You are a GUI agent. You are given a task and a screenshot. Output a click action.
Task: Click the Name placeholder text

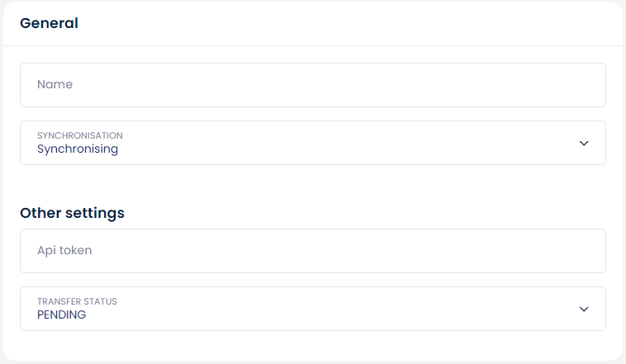point(55,85)
